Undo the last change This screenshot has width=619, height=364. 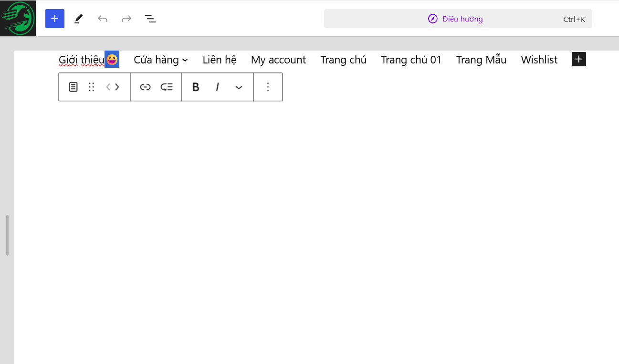(102, 18)
